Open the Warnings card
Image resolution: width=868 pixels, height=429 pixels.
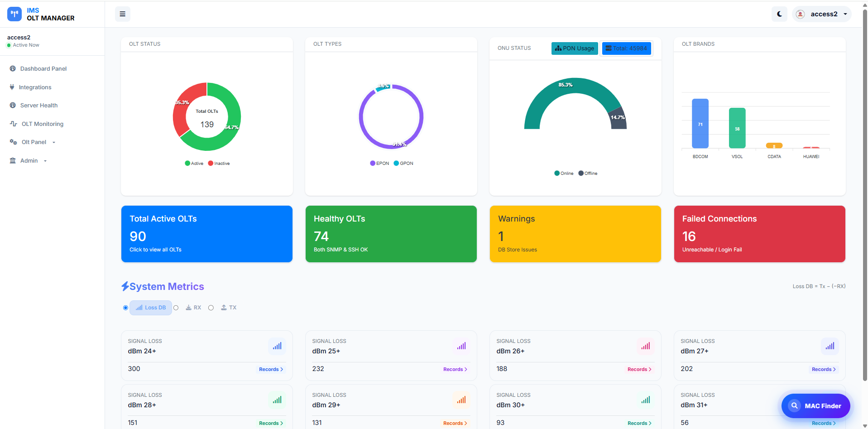coord(575,234)
